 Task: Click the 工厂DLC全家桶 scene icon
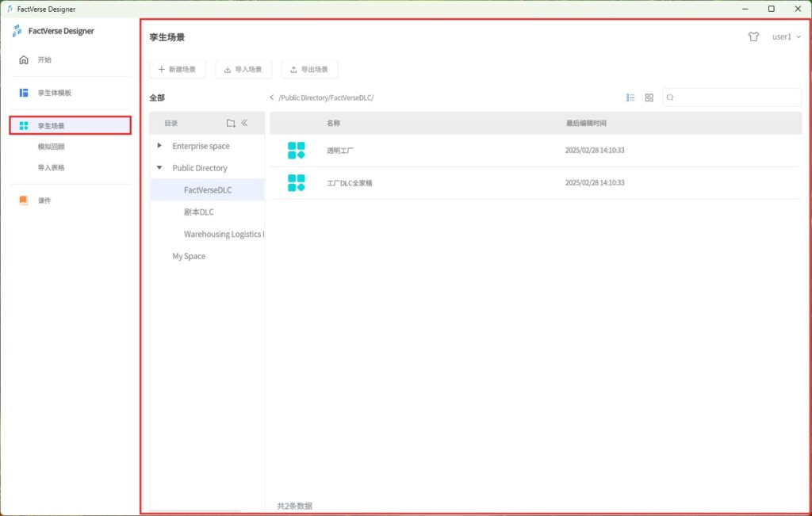click(297, 183)
